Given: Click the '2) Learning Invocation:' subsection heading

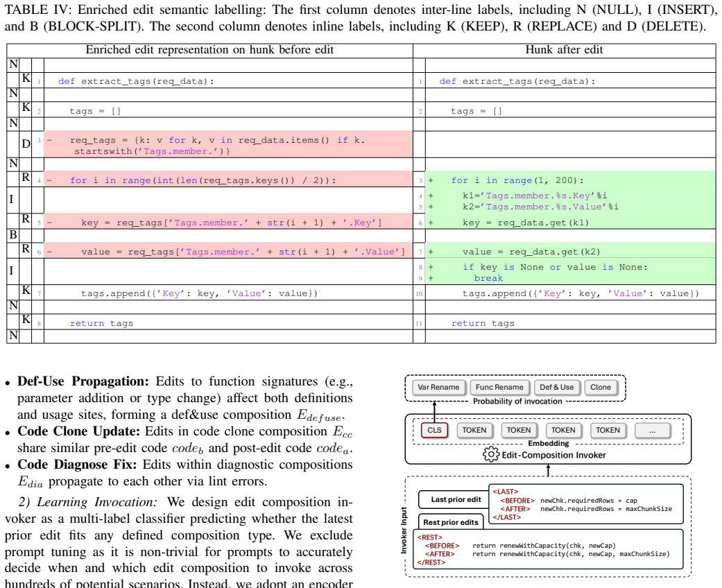Looking at the screenshot, I should 88,502.
